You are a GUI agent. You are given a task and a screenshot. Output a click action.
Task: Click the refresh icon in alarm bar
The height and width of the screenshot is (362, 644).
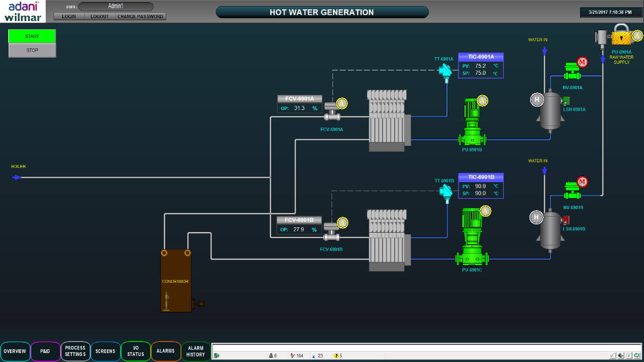636,355
